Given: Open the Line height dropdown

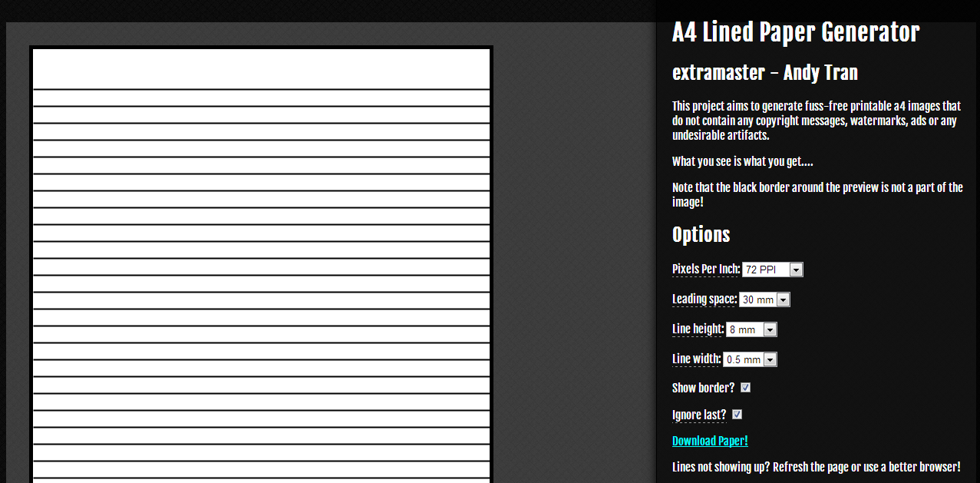Looking at the screenshot, I should coord(750,329).
